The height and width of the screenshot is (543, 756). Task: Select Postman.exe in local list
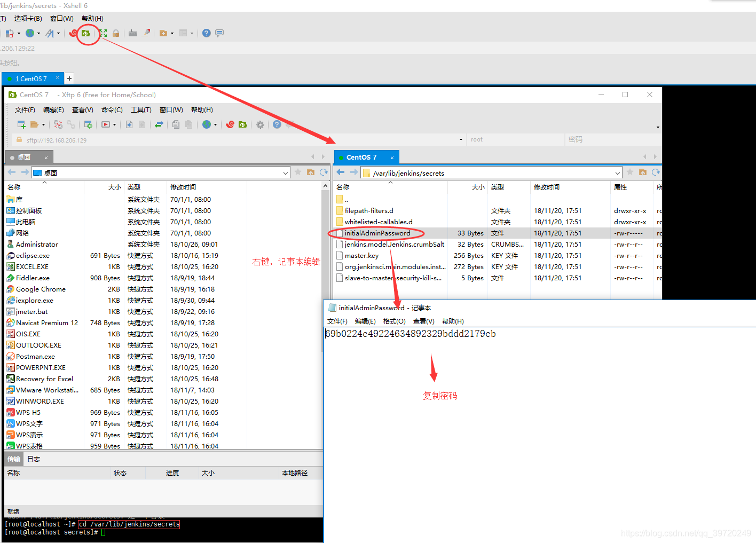(x=35, y=357)
